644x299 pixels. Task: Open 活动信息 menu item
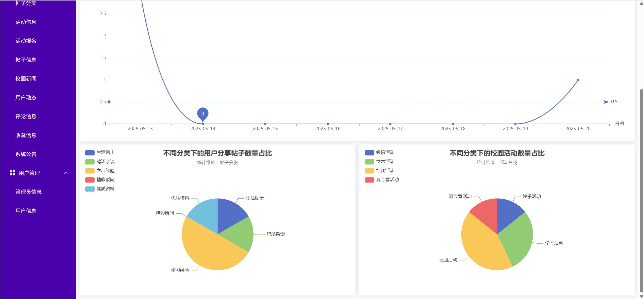pyautogui.click(x=26, y=22)
